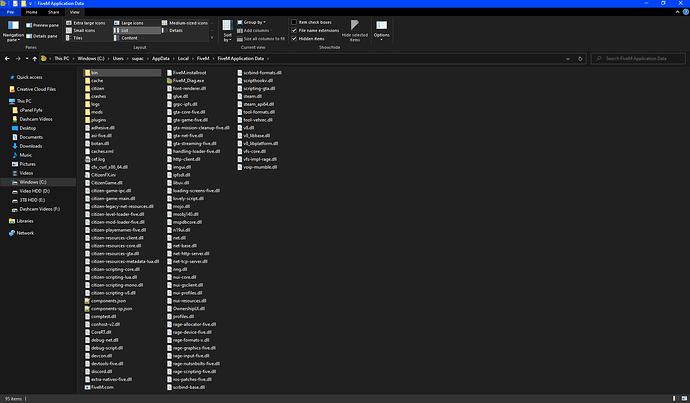Viewport: 690px width, 403px height.
Task: Uncheck File name extensions checkbox
Action: point(294,30)
